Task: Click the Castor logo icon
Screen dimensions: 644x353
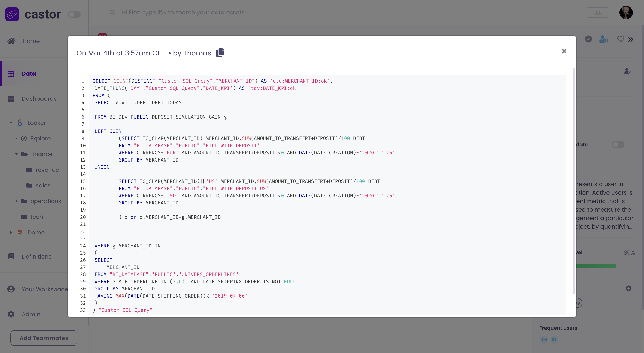Action: 12,14
